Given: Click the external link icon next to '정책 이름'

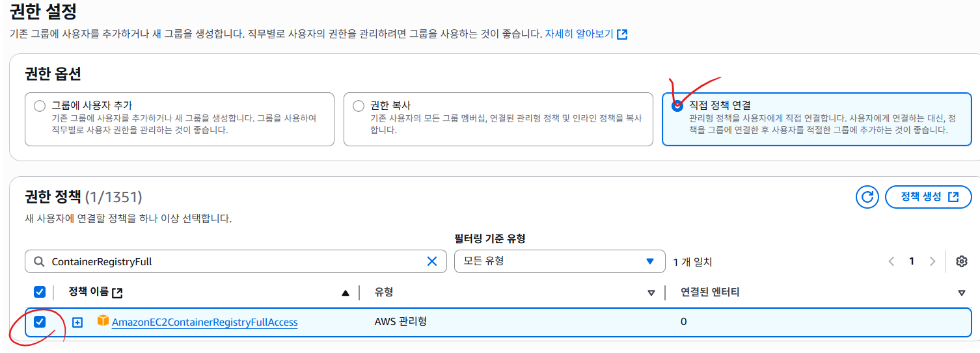Looking at the screenshot, I should [x=117, y=293].
